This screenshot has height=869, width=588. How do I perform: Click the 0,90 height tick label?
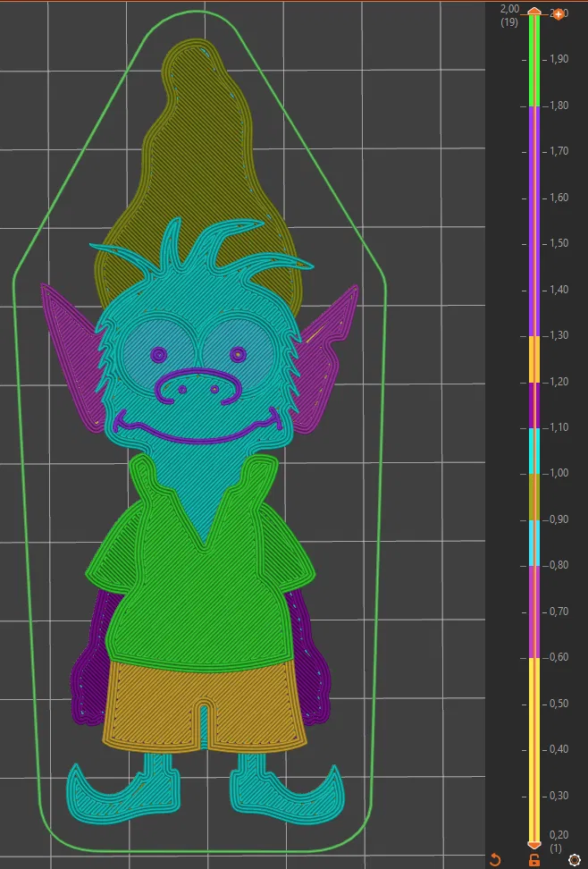coord(559,519)
